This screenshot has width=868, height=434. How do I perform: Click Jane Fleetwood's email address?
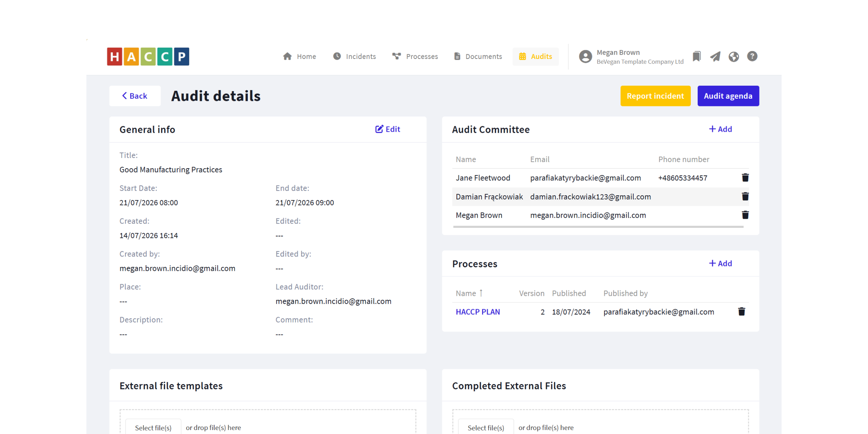pos(586,178)
